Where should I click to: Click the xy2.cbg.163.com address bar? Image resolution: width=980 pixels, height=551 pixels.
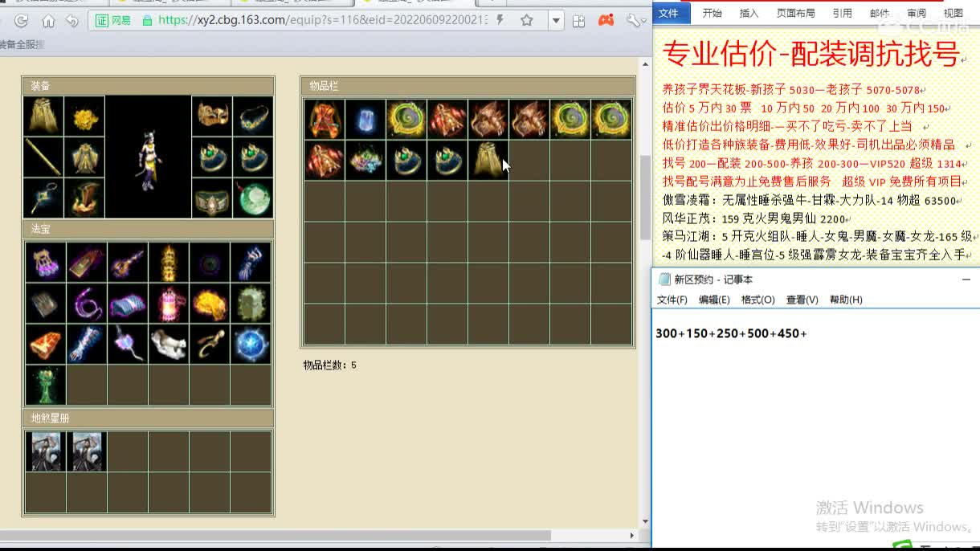pyautogui.click(x=321, y=20)
